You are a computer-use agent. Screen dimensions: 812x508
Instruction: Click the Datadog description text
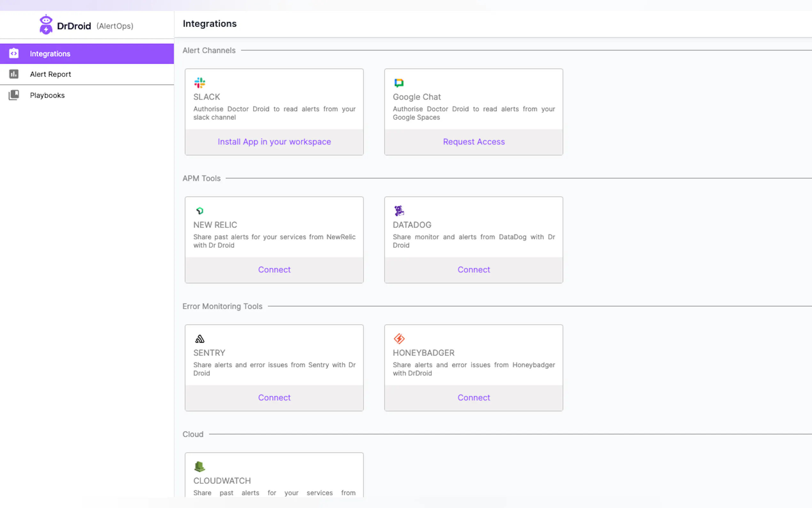pos(474,241)
